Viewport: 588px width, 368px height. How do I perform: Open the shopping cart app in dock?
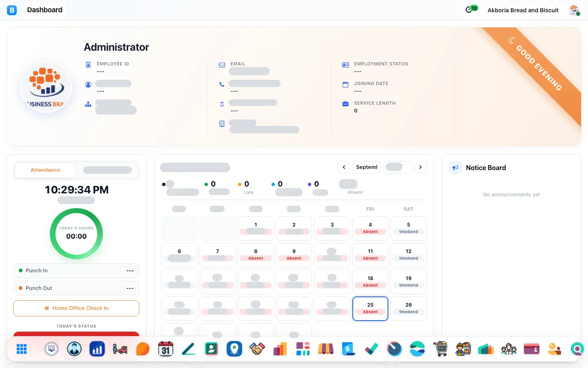[x=440, y=349]
